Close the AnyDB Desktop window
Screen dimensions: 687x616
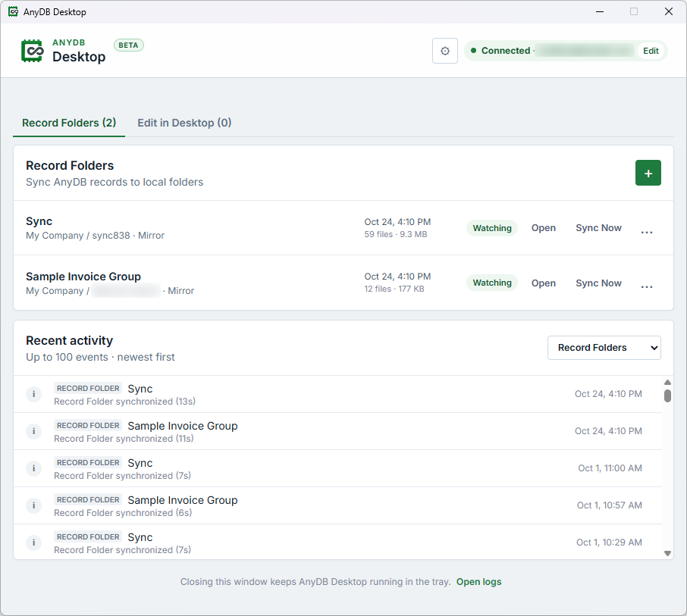click(669, 12)
